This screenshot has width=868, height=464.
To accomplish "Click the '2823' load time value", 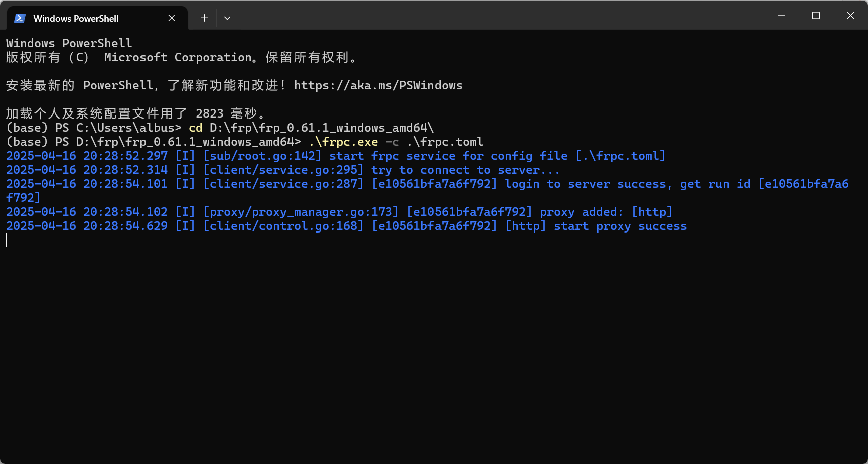I will pos(210,113).
